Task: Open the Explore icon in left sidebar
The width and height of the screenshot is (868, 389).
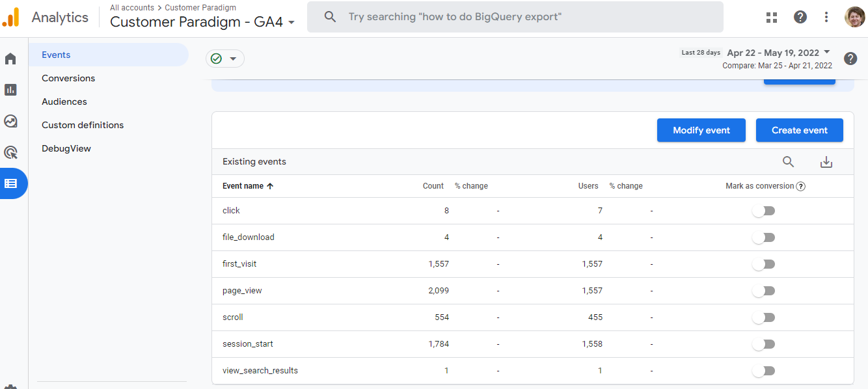Action: coord(10,121)
